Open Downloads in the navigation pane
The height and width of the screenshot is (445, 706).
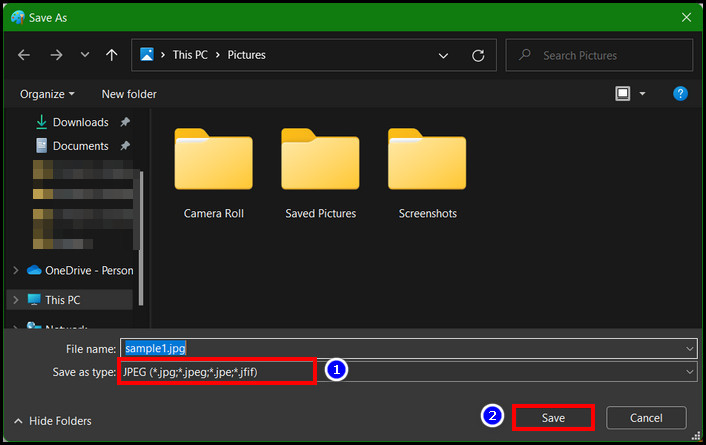[x=81, y=122]
